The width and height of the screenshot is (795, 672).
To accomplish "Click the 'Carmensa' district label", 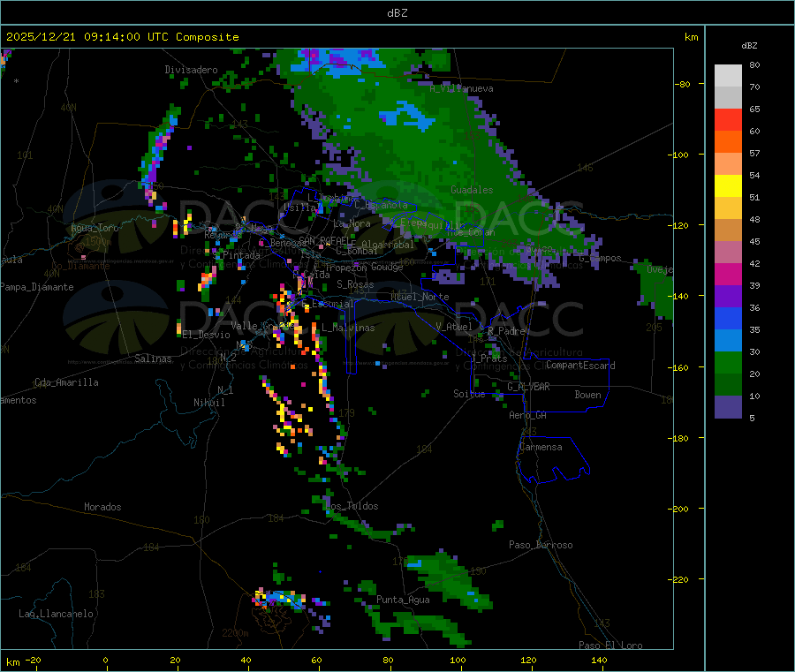I will (541, 448).
